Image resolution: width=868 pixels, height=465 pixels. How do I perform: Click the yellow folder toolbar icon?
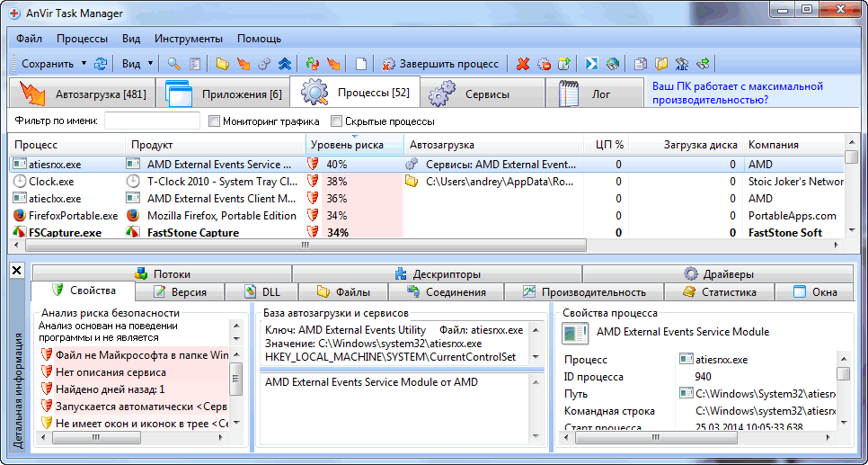223,64
